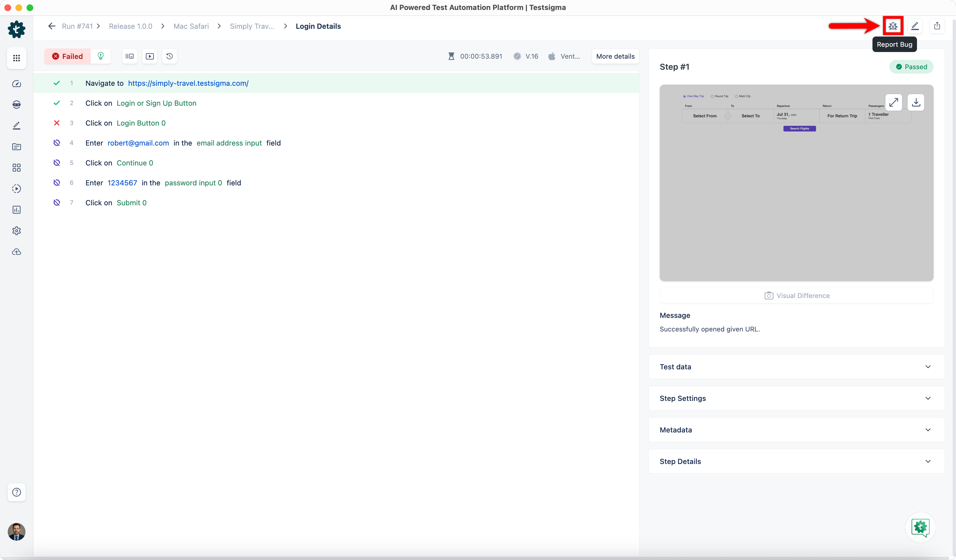Viewport: 956px width, 560px height.
Task: Select failed step 3 Login Button
Action: 141,123
